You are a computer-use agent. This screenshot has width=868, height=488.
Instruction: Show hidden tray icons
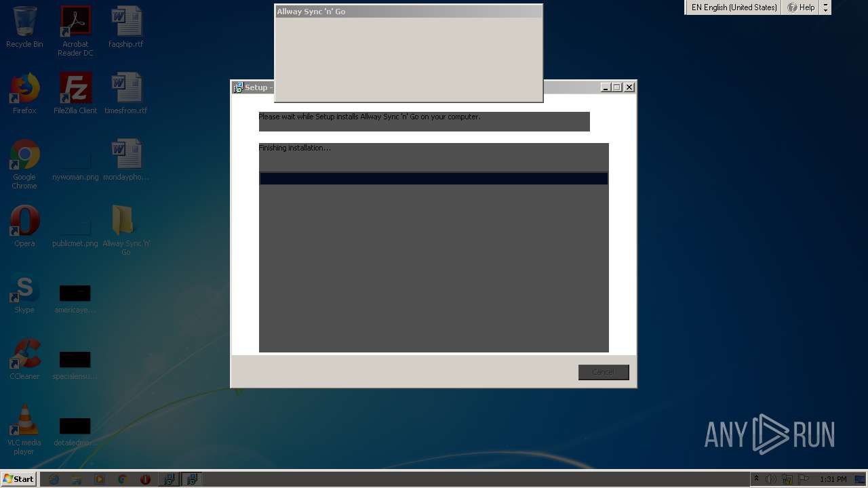757,479
